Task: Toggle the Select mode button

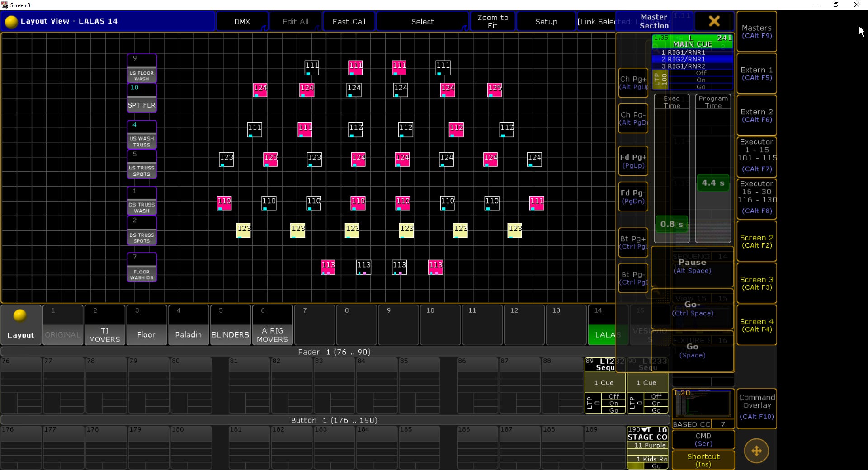Action: pos(422,21)
